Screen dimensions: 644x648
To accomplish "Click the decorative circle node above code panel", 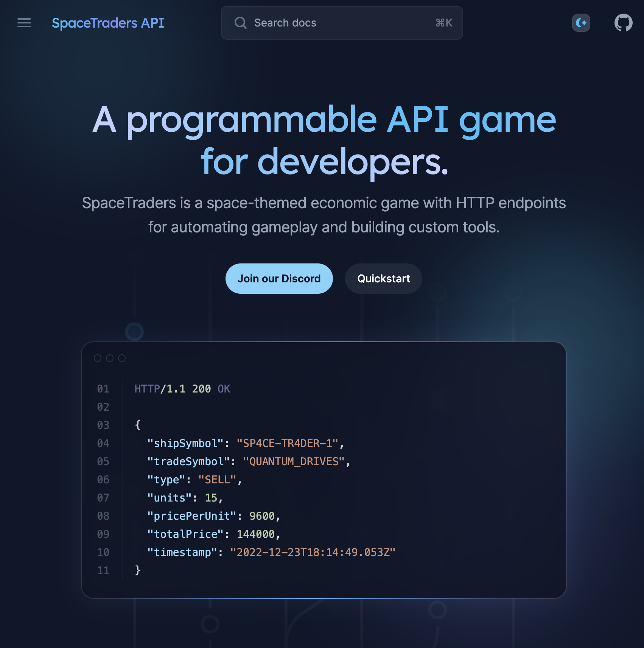I will pyautogui.click(x=134, y=332).
